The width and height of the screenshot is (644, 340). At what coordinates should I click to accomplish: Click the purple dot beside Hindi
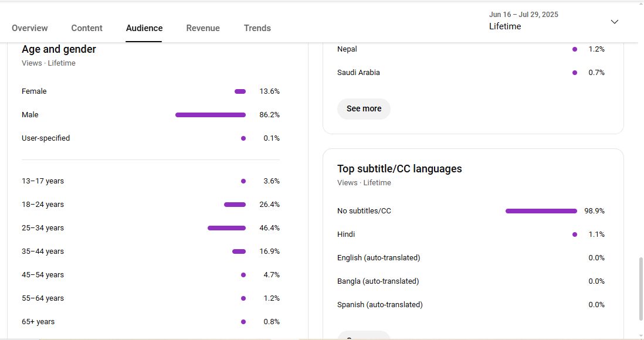point(574,234)
